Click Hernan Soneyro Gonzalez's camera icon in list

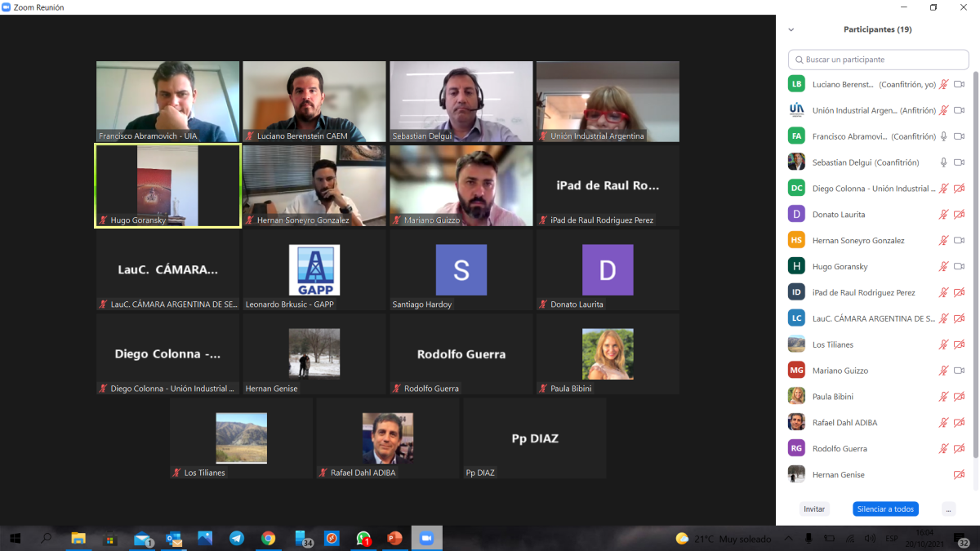coord(960,241)
